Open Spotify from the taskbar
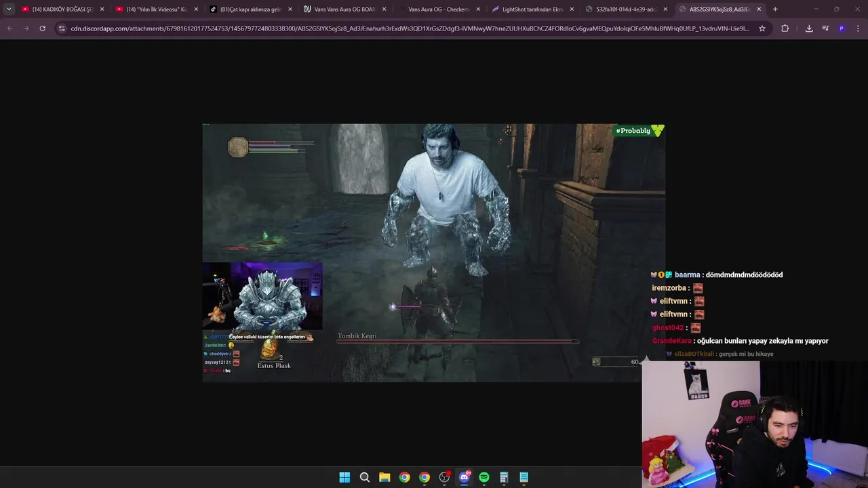The image size is (868, 488). click(484, 477)
